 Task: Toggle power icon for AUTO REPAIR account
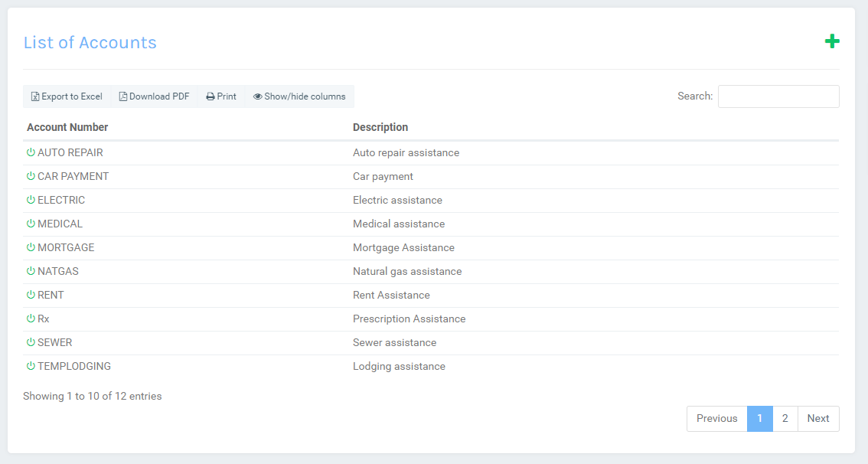pos(31,152)
